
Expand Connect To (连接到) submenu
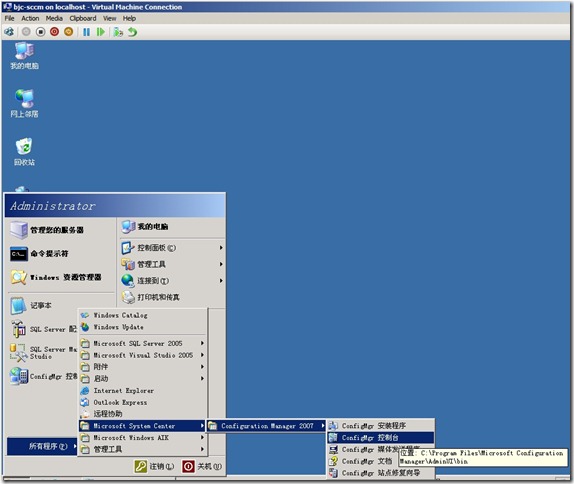coord(172,281)
